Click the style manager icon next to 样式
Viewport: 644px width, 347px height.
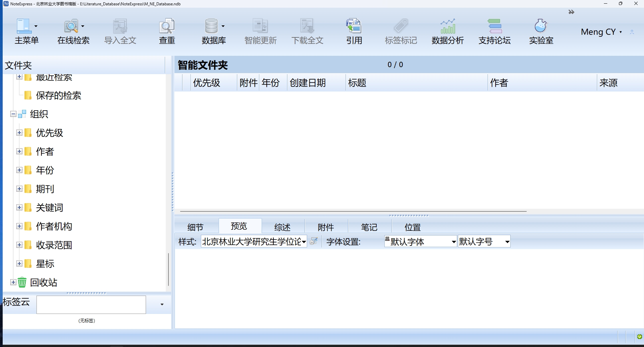pos(313,241)
